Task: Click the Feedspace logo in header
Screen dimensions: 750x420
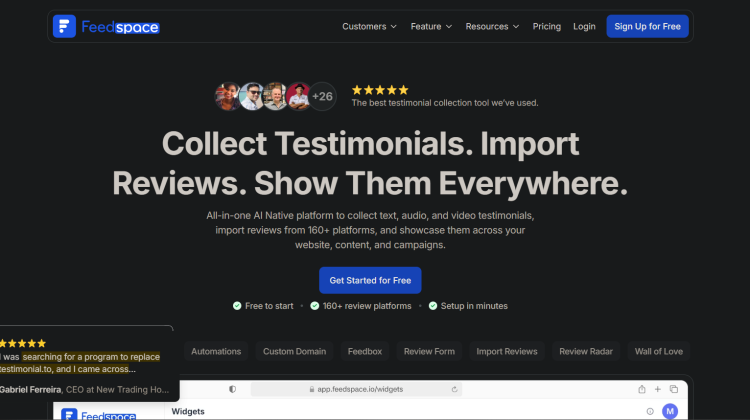Action: (106, 26)
